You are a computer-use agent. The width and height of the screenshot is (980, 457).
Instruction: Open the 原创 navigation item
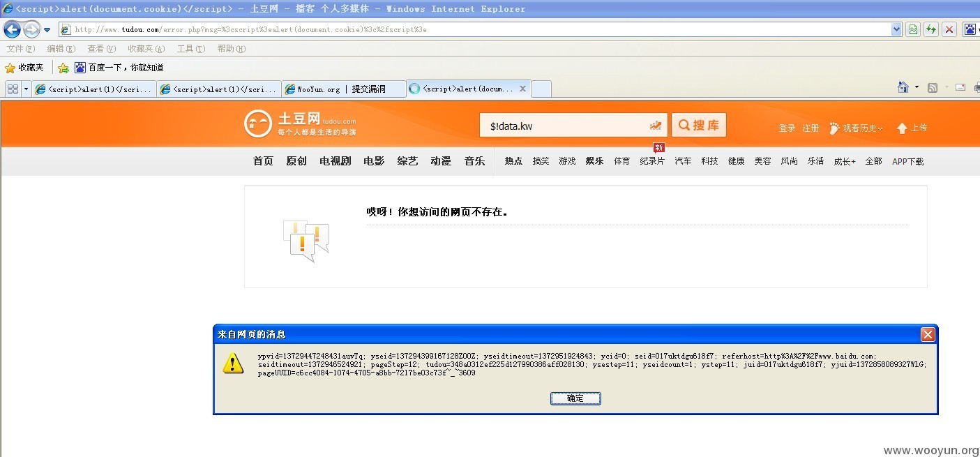click(296, 161)
